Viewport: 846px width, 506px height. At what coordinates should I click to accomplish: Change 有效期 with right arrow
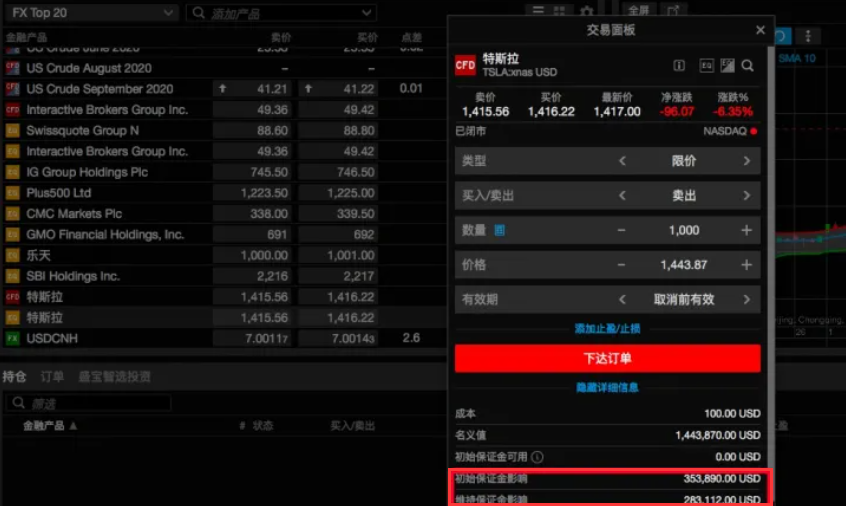pyautogui.click(x=747, y=299)
